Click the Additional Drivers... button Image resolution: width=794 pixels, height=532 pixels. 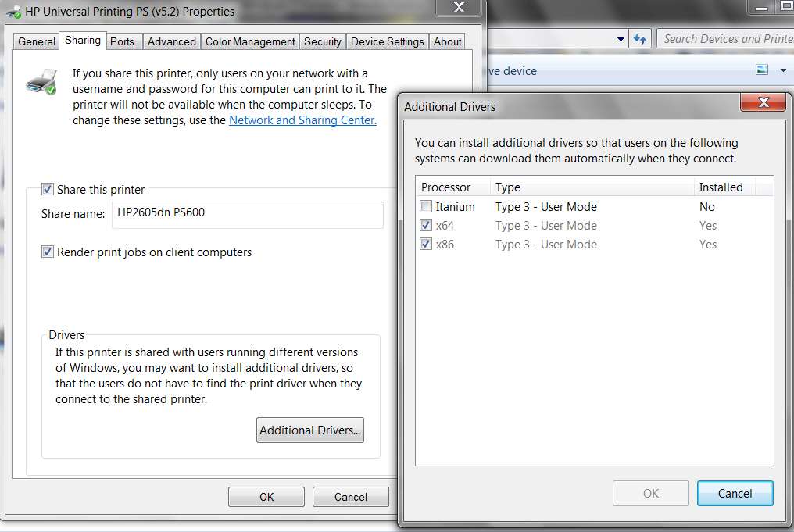pyautogui.click(x=310, y=430)
